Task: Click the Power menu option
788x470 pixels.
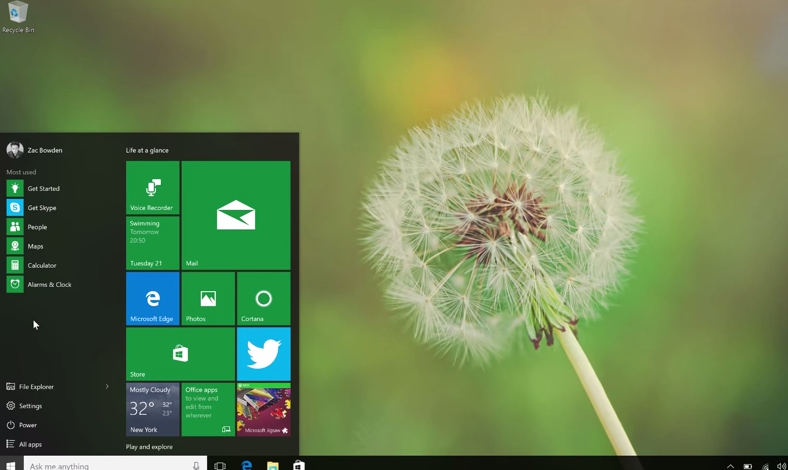Action: (27, 425)
